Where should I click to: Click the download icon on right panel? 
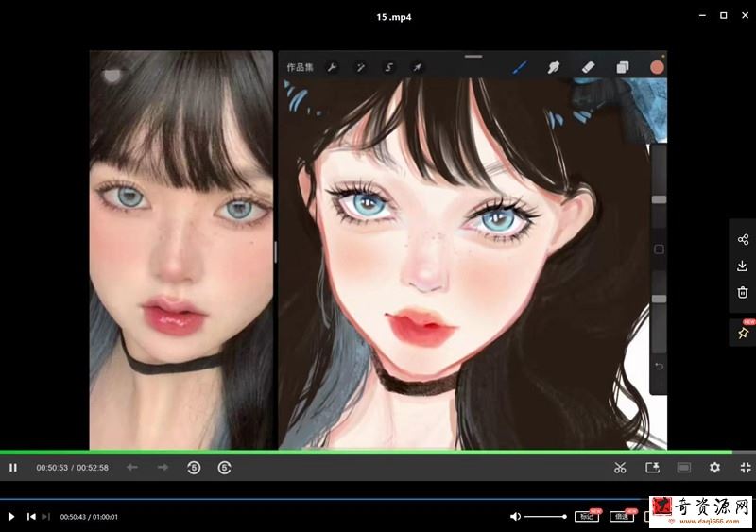coord(743,266)
